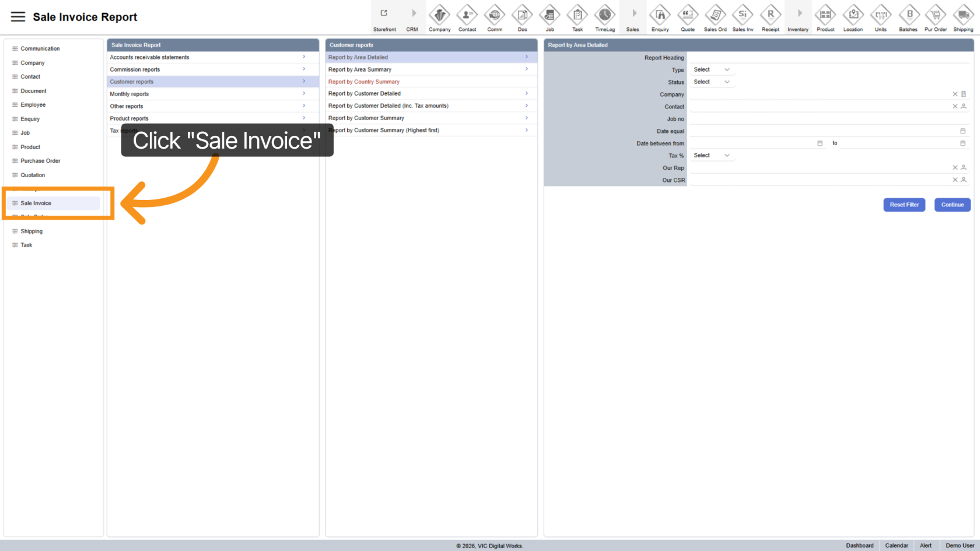This screenshot has width=980, height=551.
Task: Click the Reset Filter button
Action: (x=904, y=205)
